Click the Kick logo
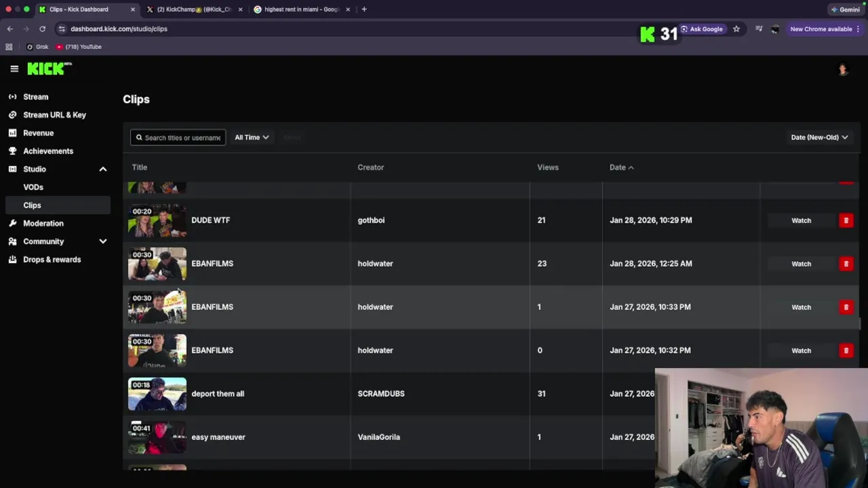The width and height of the screenshot is (868, 488). pyautogui.click(x=50, y=68)
